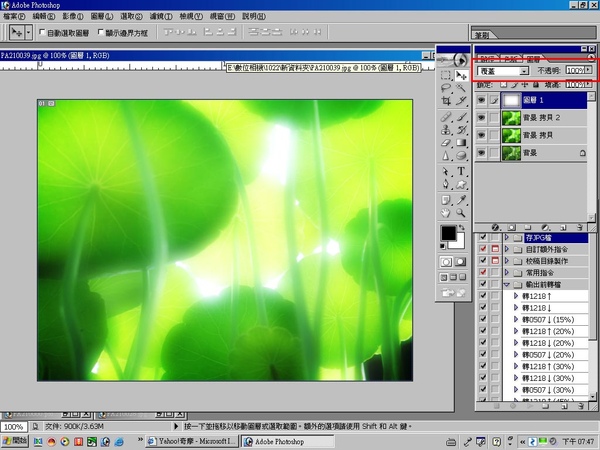Screen dimensions: 600x450
Task: Select the Crop tool
Action: pyautogui.click(x=446, y=102)
